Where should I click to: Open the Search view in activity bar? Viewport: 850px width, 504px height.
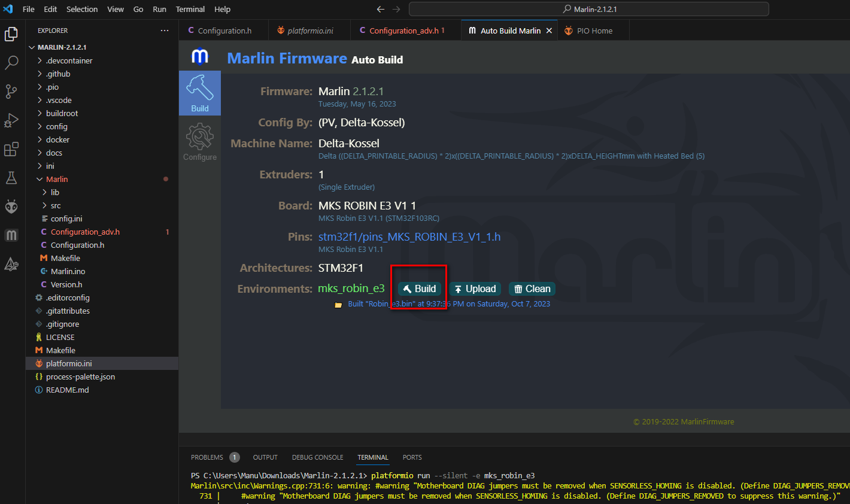click(x=11, y=62)
